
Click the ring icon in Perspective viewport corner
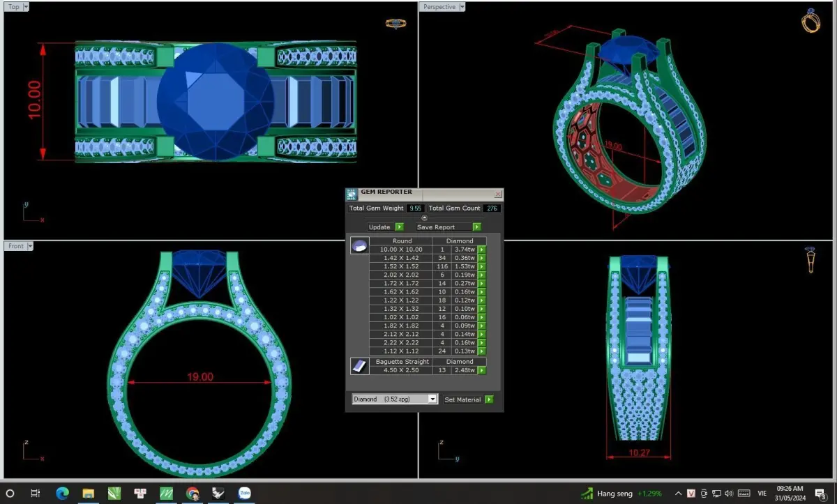click(x=811, y=21)
